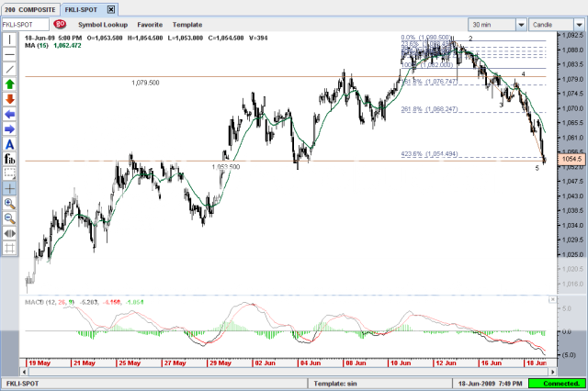
Task: Place an orange down arrow marker
Action: (x=10, y=98)
